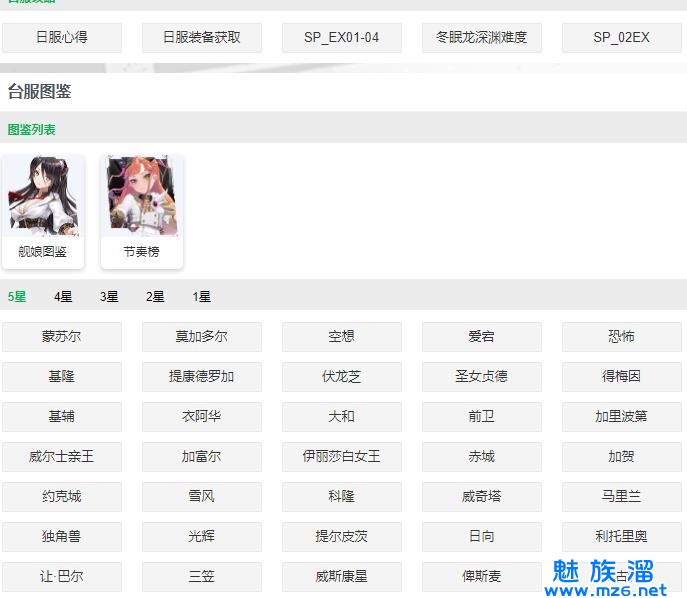Switch to the 2星 rarity tab
Screen dimensions: 687x598
tap(155, 297)
